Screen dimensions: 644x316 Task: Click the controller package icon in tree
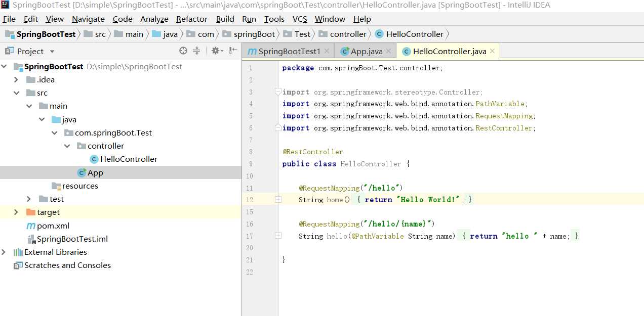82,146
